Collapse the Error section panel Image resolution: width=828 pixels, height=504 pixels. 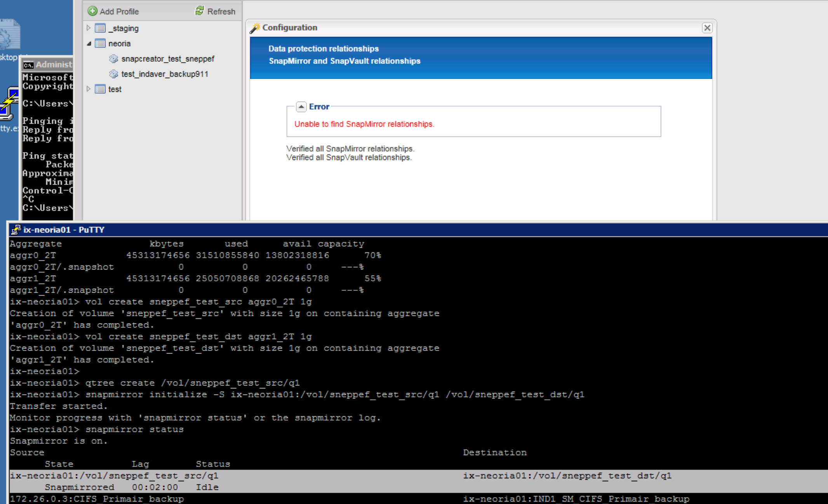pyautogui.click(x=301, y=107)
